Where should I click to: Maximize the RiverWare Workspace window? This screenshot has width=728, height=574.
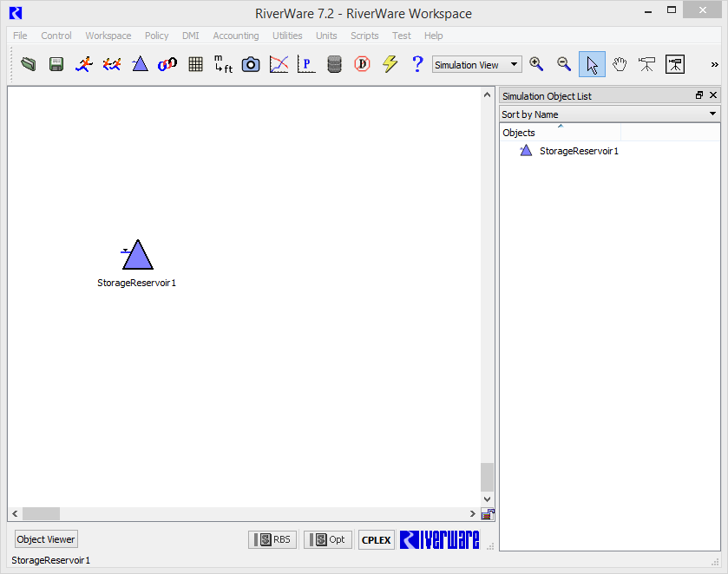672,10
